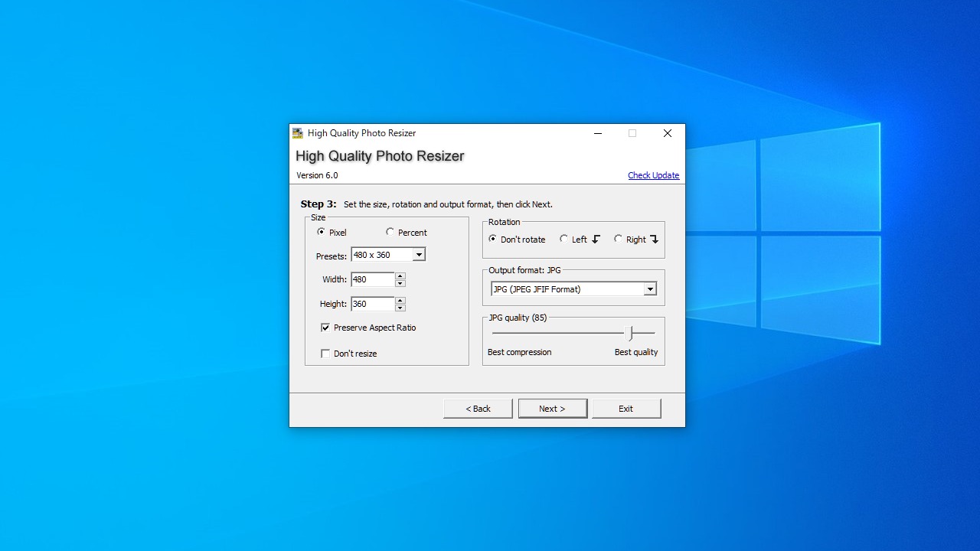This screenshot has height=551, width=980.
Task: Decrease Width with the down arrow
Action: click(x=400, y=283)
